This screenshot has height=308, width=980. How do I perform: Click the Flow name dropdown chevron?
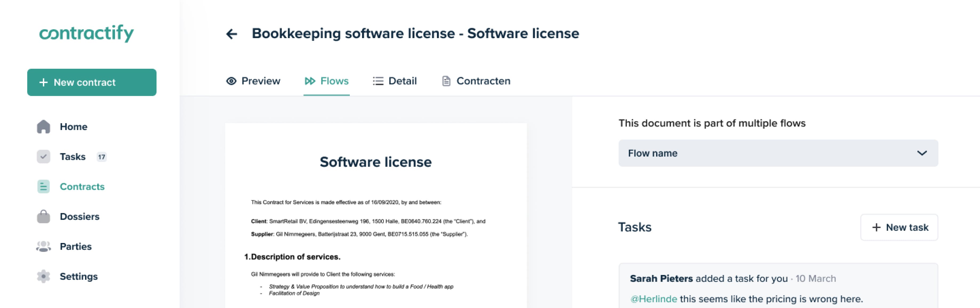pyautogui.click(x=922, y=153)
